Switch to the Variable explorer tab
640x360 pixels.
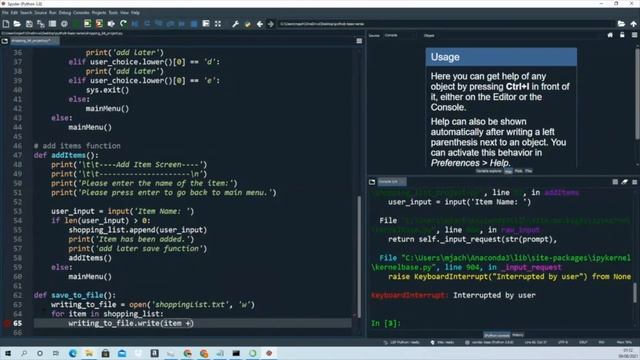click(x=489, y=171)
